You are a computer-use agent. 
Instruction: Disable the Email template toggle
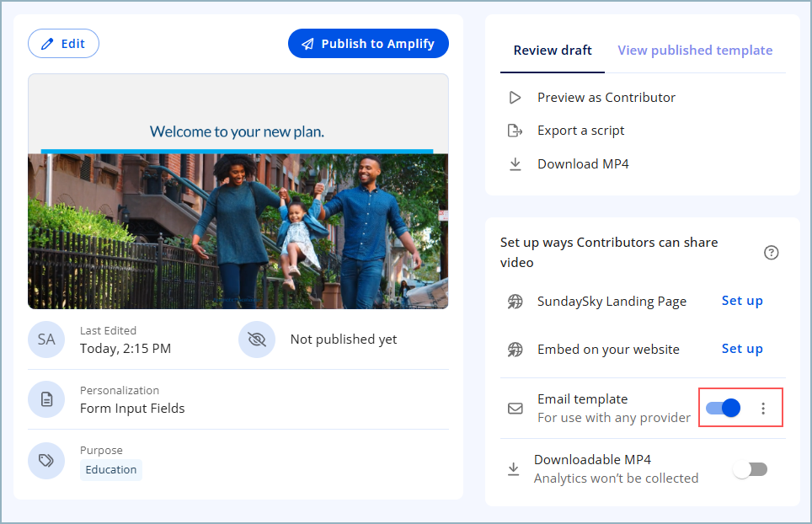click(723, 409)
